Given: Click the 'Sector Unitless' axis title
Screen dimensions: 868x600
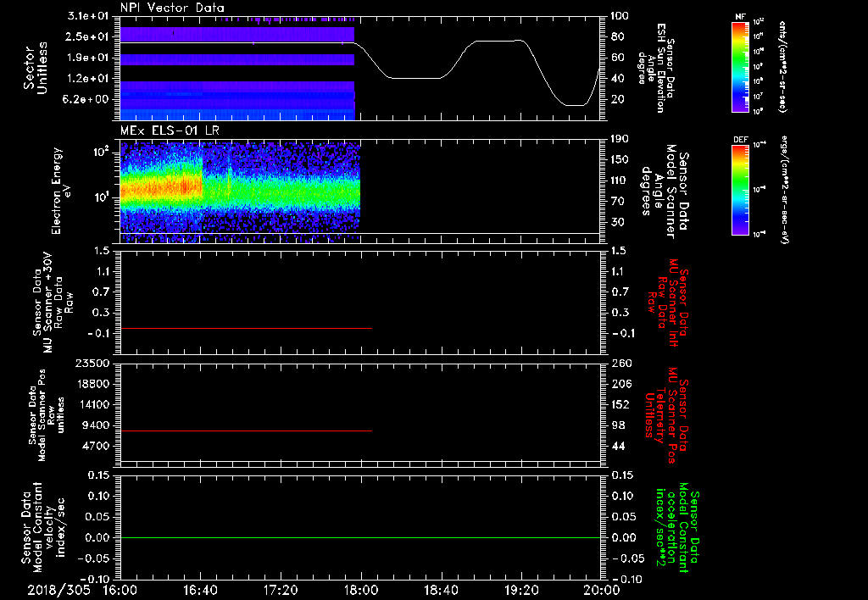Looking at the screenshot, I should click(x=36, y=68).
